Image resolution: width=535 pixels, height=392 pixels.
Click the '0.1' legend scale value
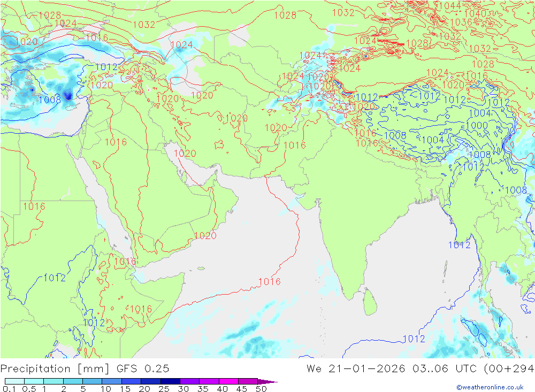9,389
